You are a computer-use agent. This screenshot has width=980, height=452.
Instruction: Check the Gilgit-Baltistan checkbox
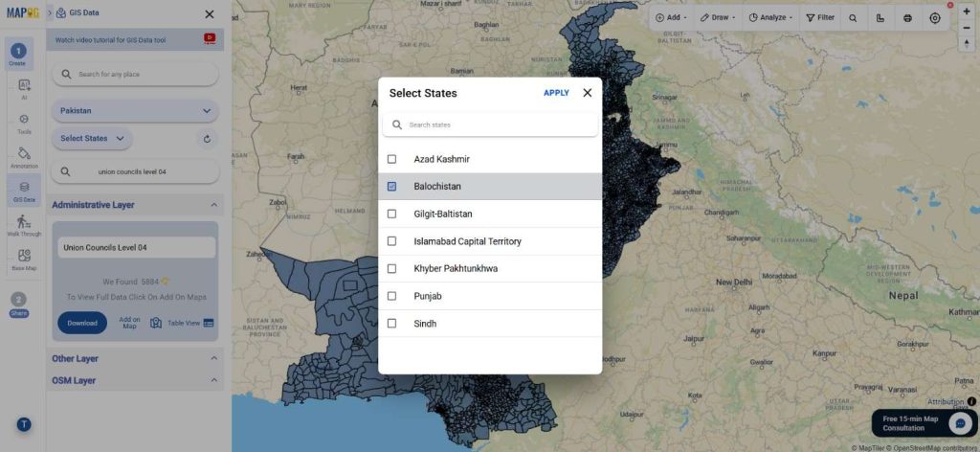pyautogui.click(x=391, y=214)
